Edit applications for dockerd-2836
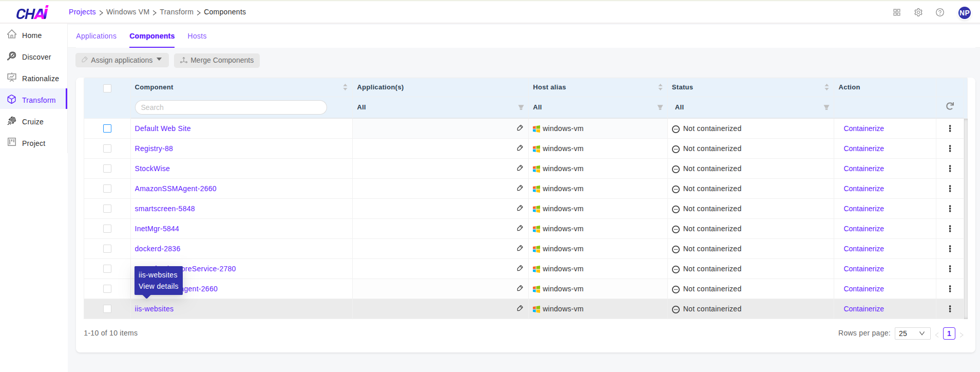 point(520,248)
